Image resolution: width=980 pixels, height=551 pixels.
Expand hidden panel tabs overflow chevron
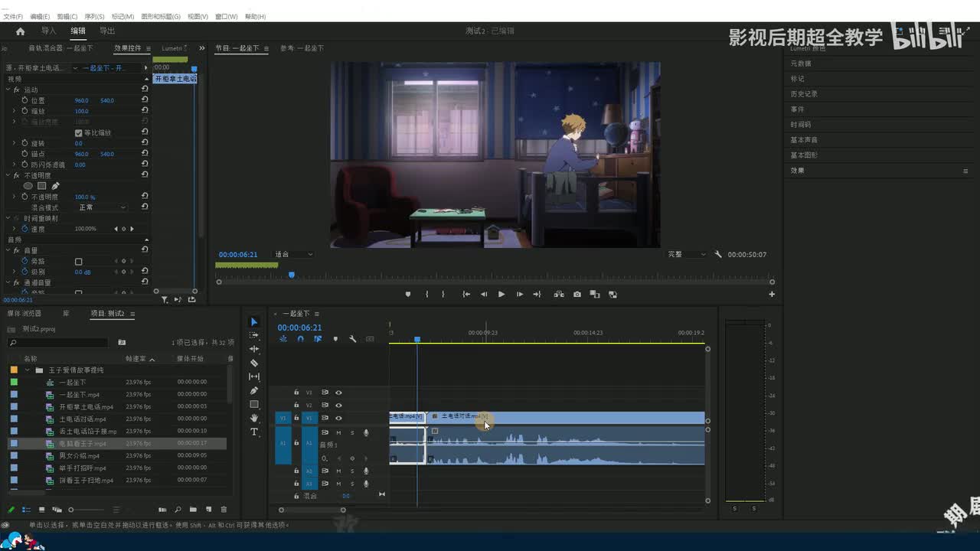pyautogui.click(x=203, y=48)
